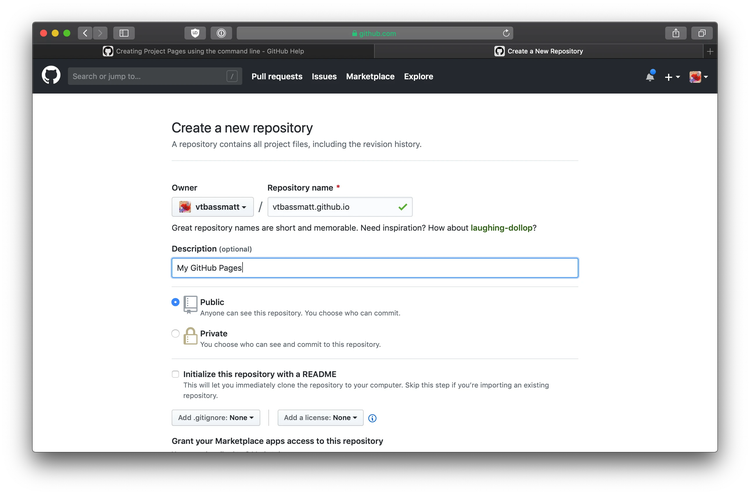Click the laughing-dollop name suggestion
This screenshot has height=495, width=750.
[x=501, y=228]
